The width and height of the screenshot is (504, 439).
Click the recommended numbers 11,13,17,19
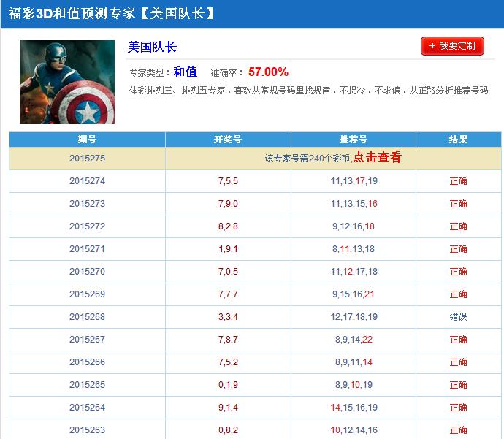click(354, 181)
